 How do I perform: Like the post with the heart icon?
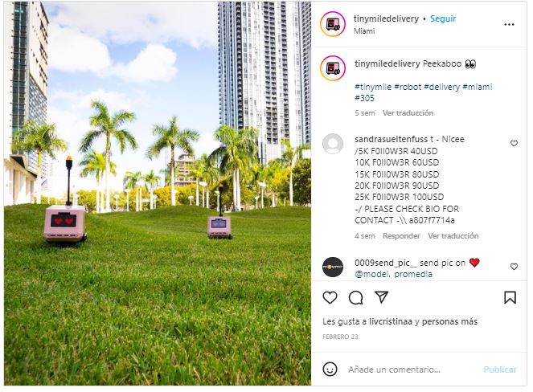pyautogui.click(x=330, y=297)
